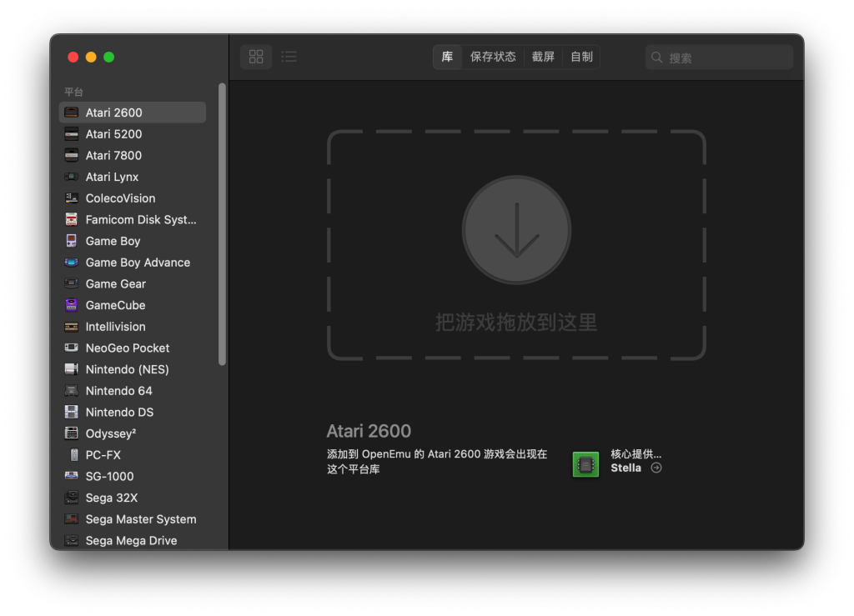Click the Game Gear handheld icon
The height and width of the screenshot is (616, 854).
(x=72, y=283)
